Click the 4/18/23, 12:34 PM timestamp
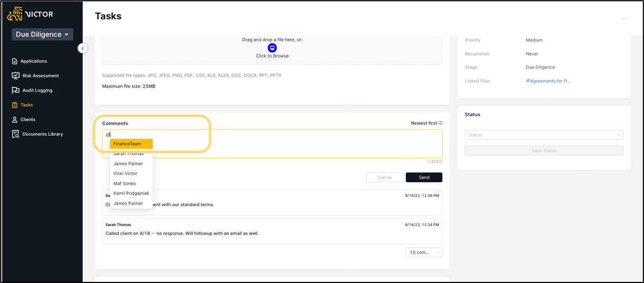Screen dimensions: 644x283 point(421,225)
